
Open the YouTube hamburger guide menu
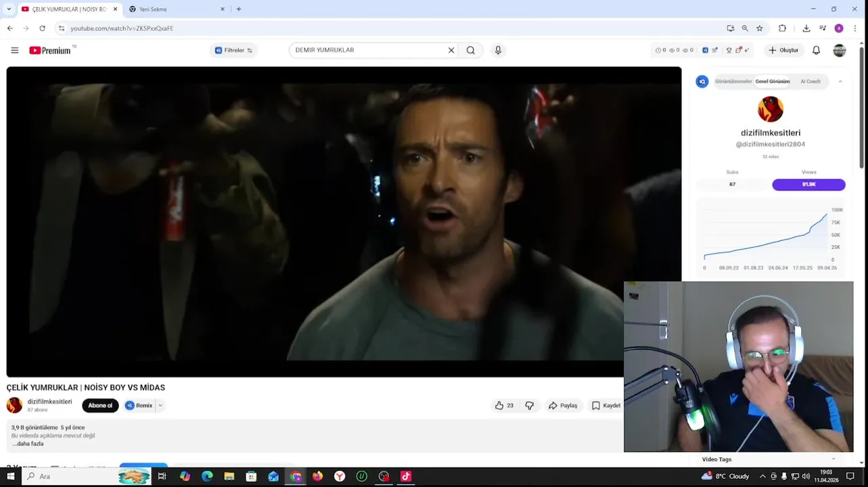[14, 50]
